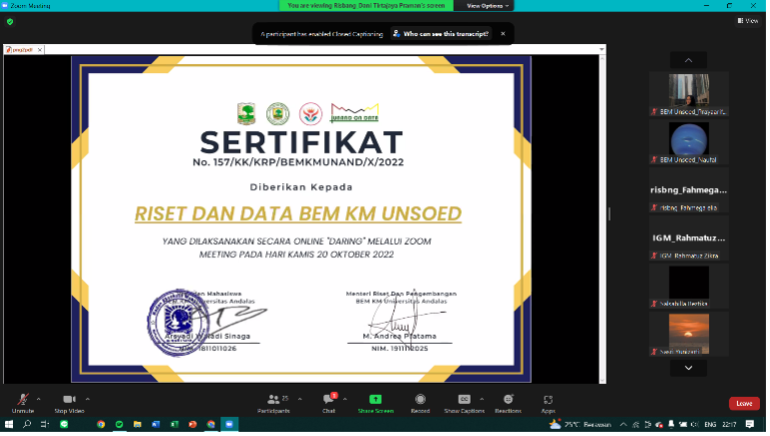
Task: Click the green encryption shield icon
Action: pos(10,20)
